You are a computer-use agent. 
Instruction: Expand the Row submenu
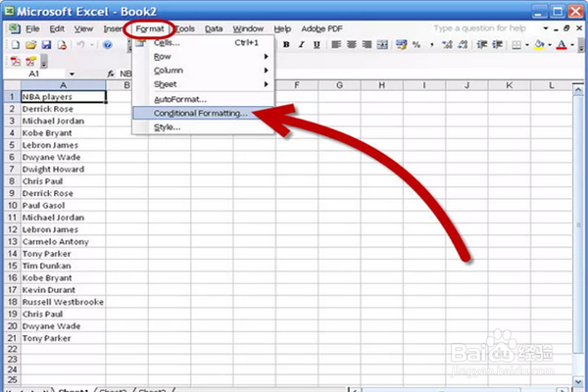[203, 57]
